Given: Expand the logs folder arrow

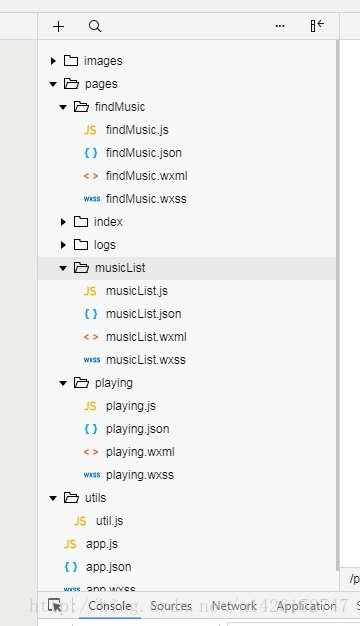Looking at the screenshot, I should click(x=63, y=245).
